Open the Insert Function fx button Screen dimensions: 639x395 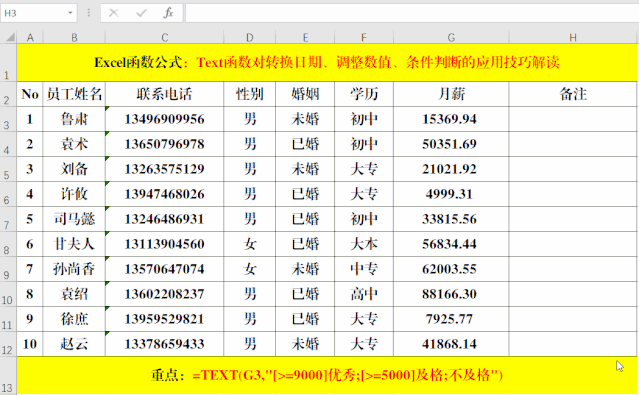(168, 13)
